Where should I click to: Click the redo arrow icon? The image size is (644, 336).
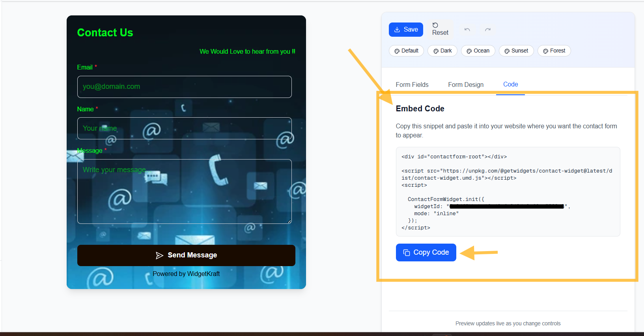(488, 30)
